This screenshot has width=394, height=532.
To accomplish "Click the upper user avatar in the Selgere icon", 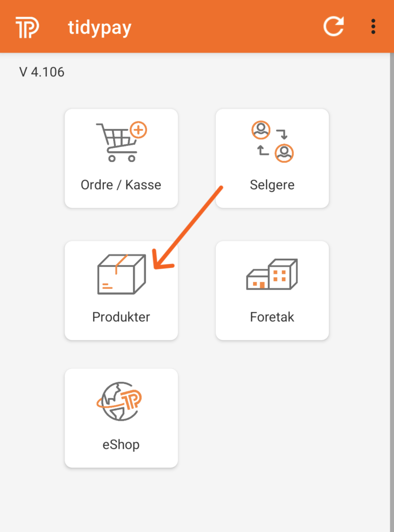I will point(261,130).
